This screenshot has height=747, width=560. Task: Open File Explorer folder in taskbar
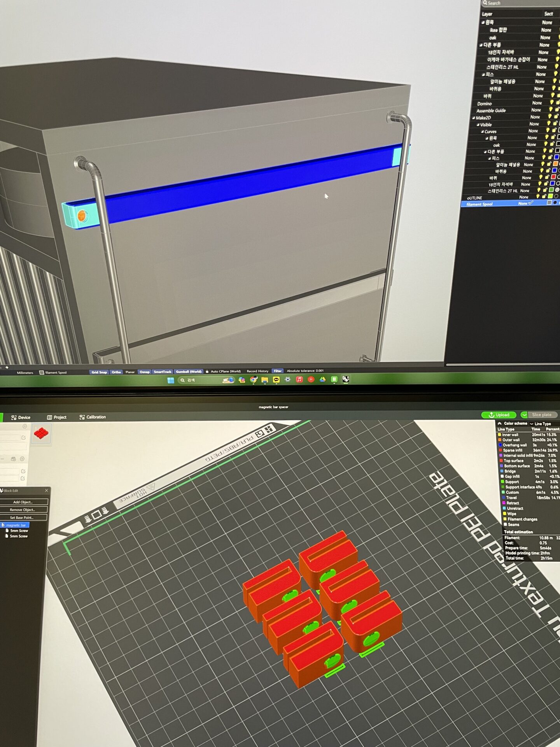tap(265, 380)
